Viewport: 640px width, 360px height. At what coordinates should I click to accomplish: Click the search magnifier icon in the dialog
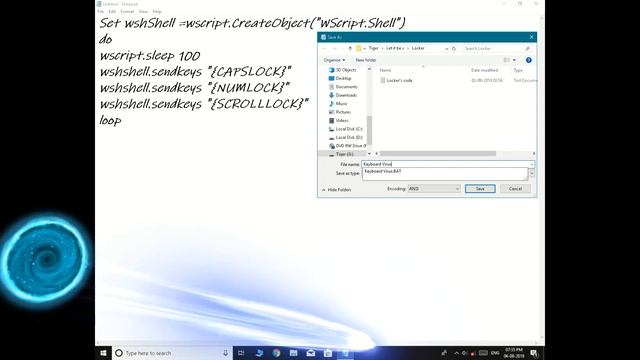(x=527, y=48)
